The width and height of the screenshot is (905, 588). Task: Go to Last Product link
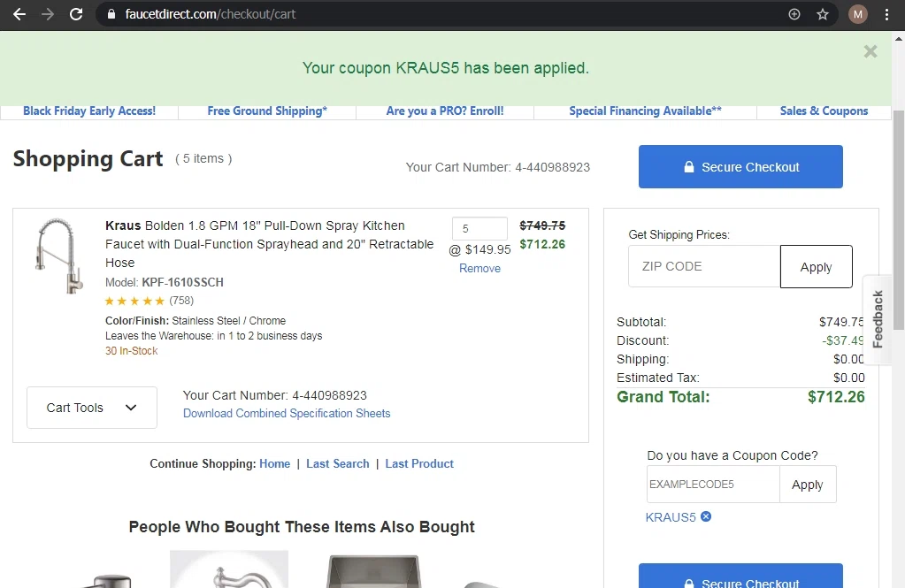[419, 463]
